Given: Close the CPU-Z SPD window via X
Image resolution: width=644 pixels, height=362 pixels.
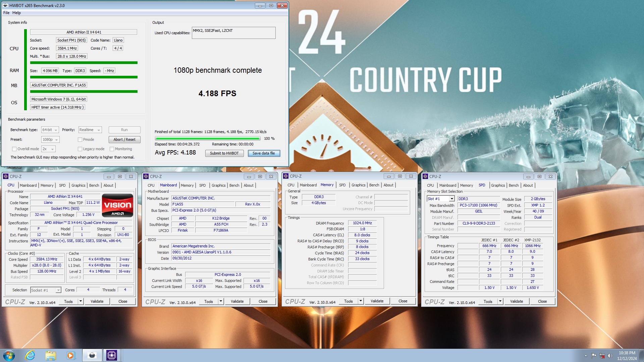Looking at the screenshot, I should click(x=550, y=176).
